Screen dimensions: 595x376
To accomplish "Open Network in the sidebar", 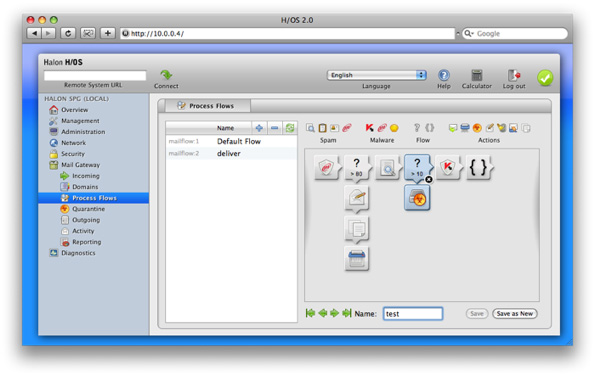I will point(73,143).
